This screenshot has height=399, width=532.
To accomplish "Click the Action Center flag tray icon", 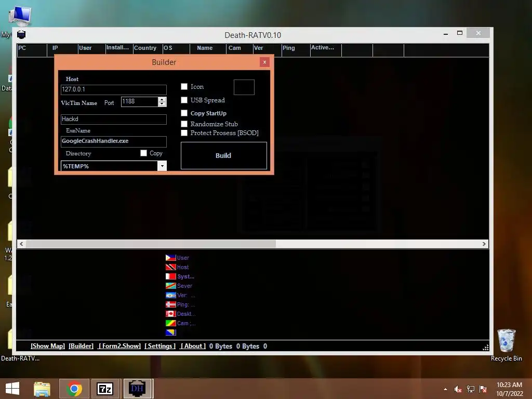I will click(x=483, y=389).
